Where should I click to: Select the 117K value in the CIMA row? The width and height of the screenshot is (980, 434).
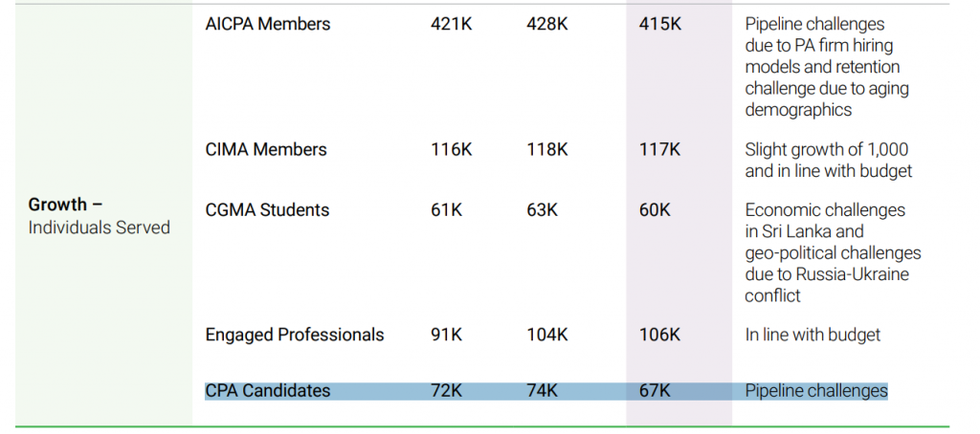[660, 150]
